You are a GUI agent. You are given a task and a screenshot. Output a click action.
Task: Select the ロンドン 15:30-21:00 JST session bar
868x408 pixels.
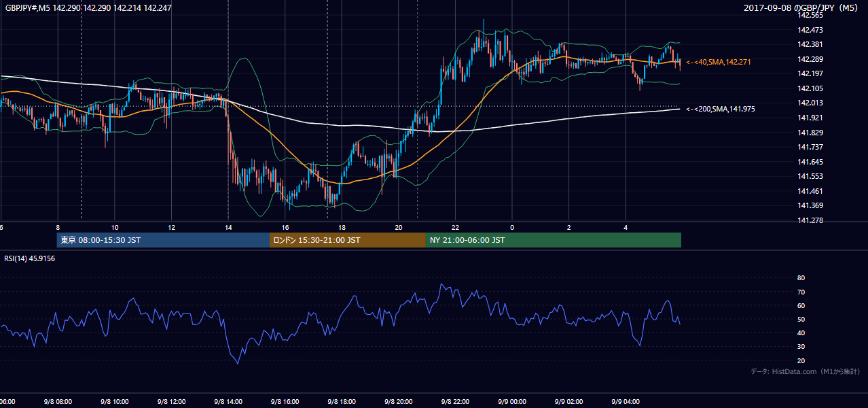[x=348, y=240]
